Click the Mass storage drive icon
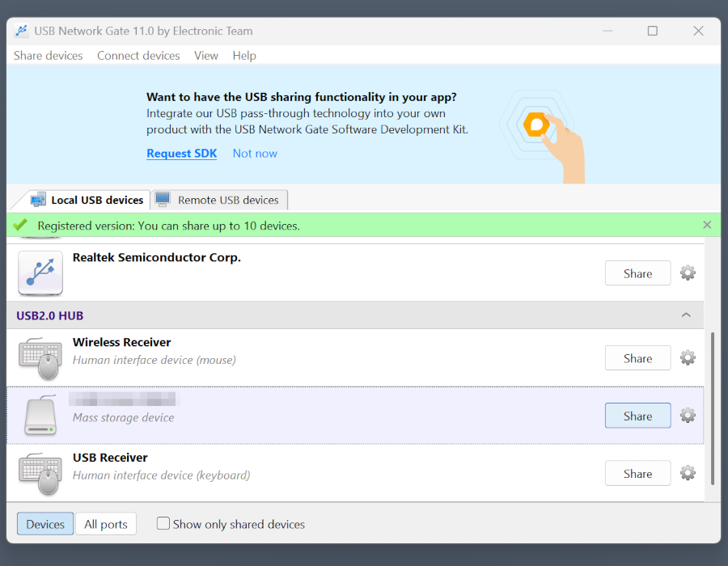This screenshot has height=566, width=728. click(41, 416)
